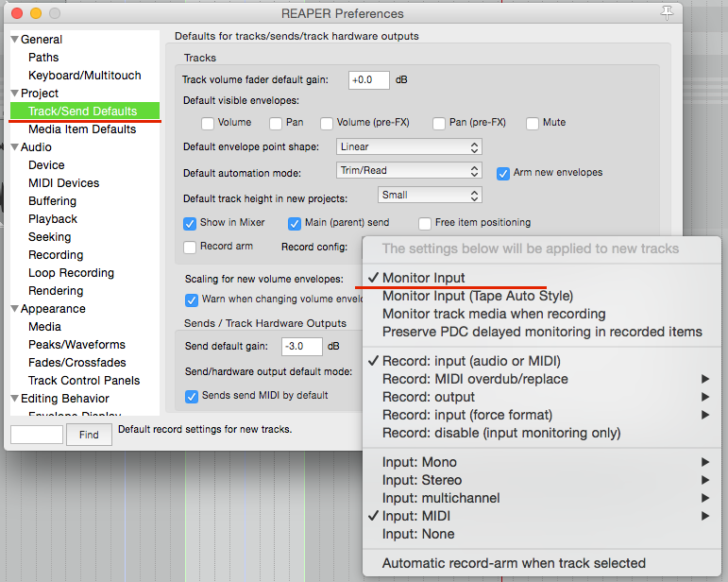Close the REAPER Preferences window
The height and width of the screenshot is (582, 728).
[17, 13]
